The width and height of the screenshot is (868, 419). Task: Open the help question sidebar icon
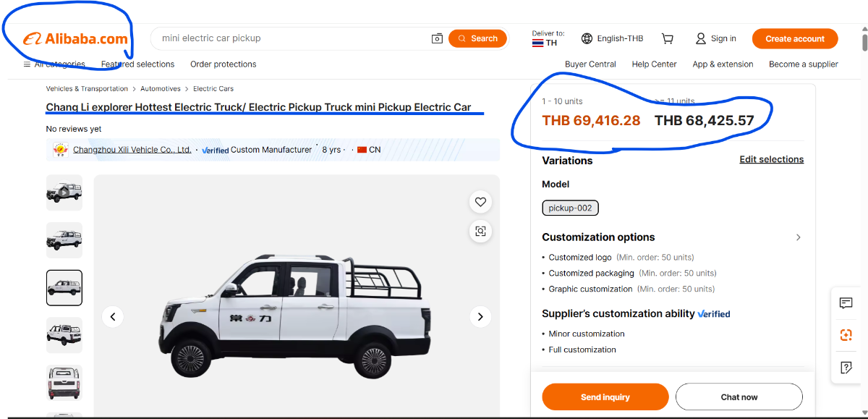846,368
